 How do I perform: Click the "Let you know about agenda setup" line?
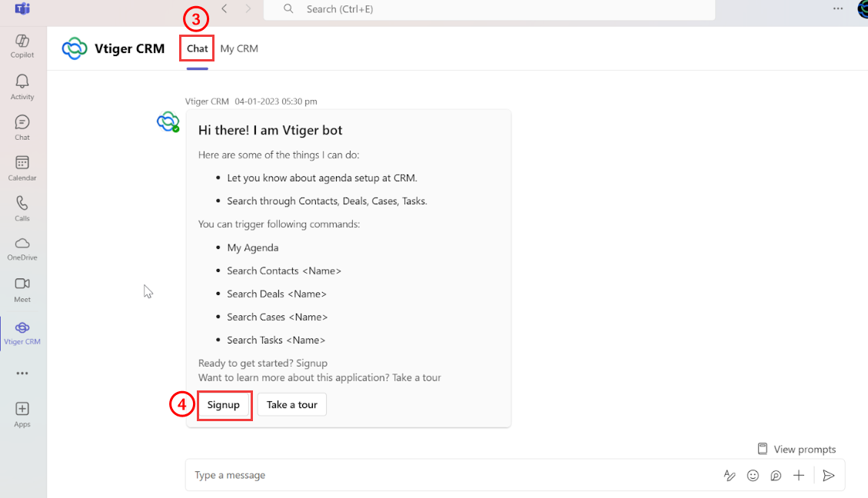pyautogui.click(x=322, y=178)
